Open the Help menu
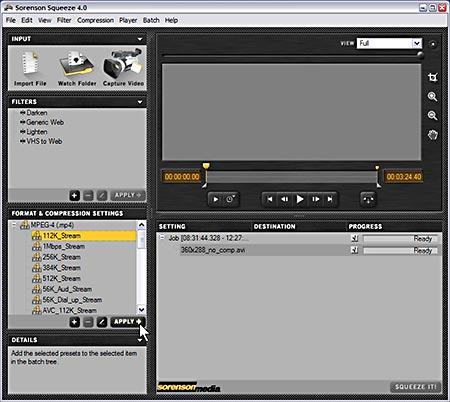The height and width of the screenshot is (402, 450). click(x=171, y=20)
